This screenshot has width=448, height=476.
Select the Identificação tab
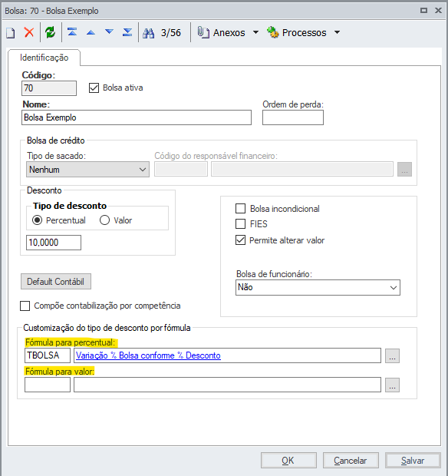pos(44,58)
